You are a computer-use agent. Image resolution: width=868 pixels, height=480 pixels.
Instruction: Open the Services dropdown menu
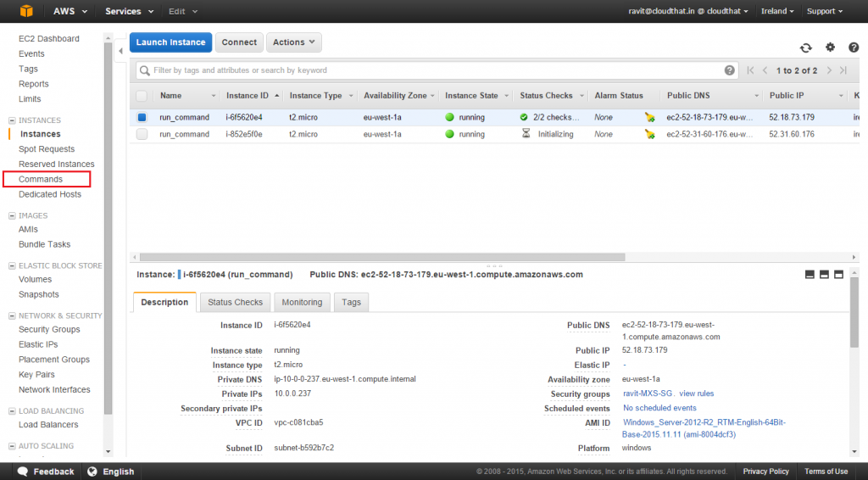point(130,11)
